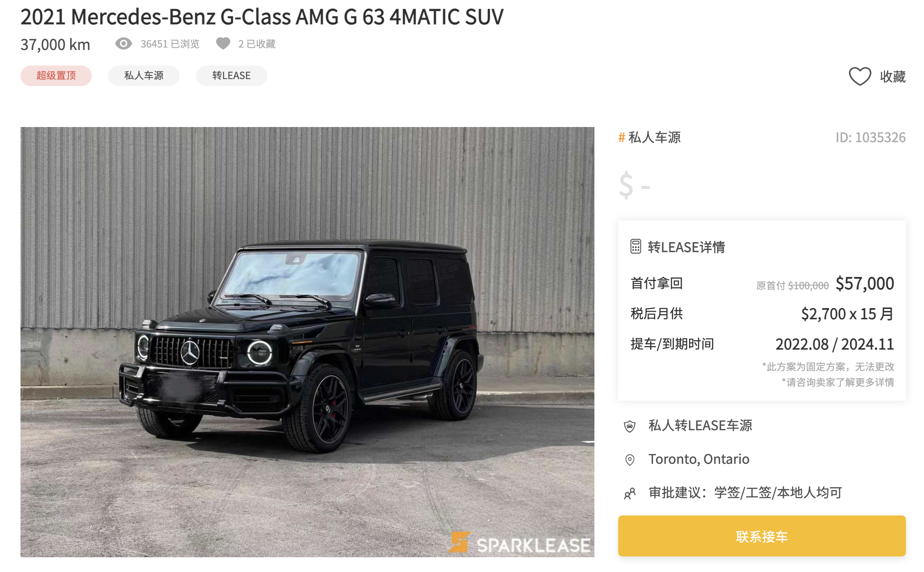Select the 转LEASE tag pill
This screenshot has height=572, width=924.
[x=232, y=75]
